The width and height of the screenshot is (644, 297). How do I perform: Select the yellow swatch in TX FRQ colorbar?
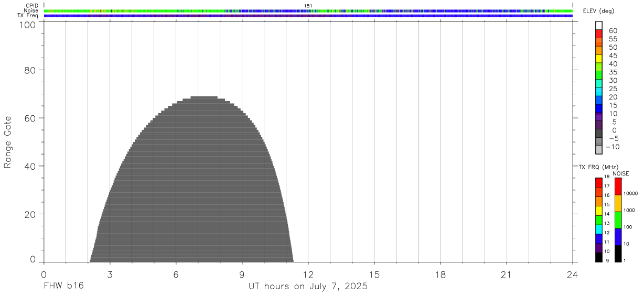point(599,211)
